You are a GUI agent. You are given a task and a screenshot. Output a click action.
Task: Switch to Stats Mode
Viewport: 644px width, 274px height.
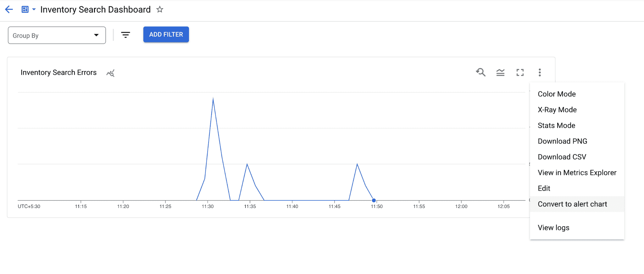pos(556,125)
